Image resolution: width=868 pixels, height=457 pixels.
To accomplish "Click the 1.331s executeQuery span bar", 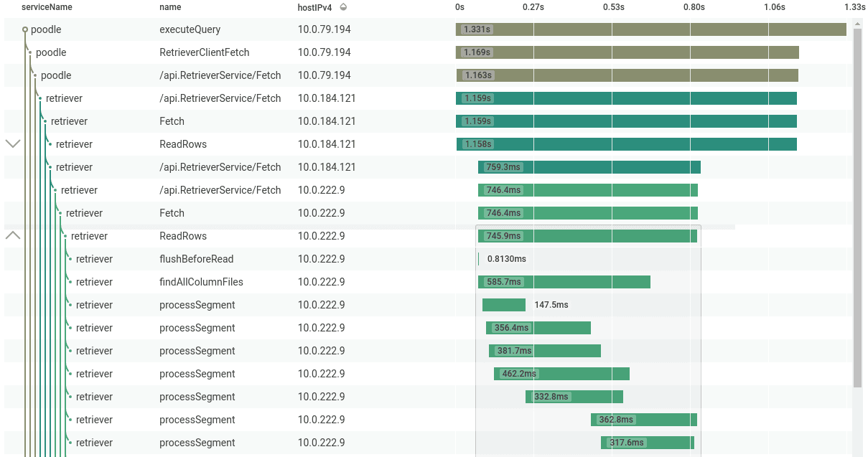I will 650,29.
